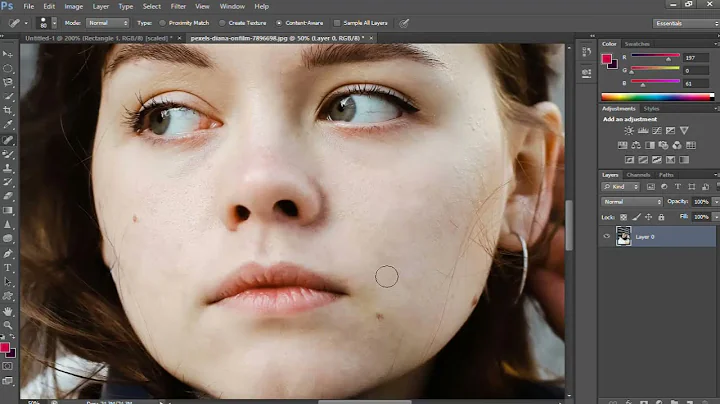The width and height of the screenshot is (720, 404).
Task: Click the R channel slider
Action: [655, 56]
